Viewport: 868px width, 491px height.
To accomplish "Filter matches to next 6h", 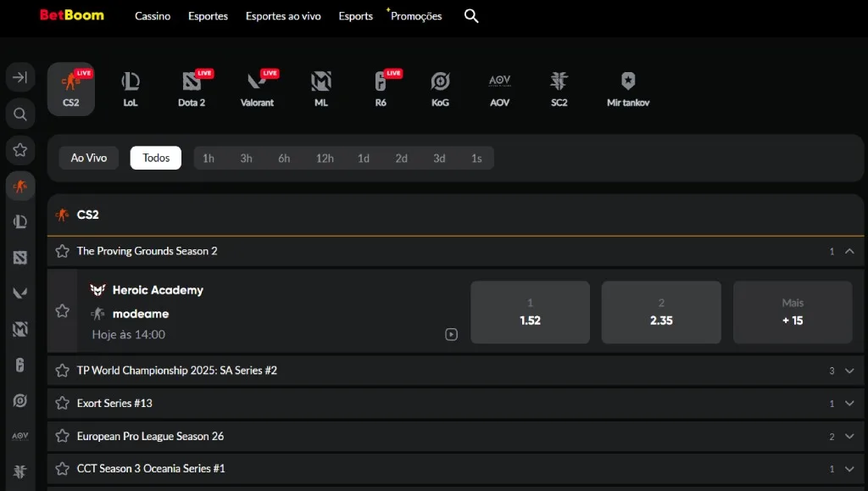I will pyautogui.click(x=284, y=159).
